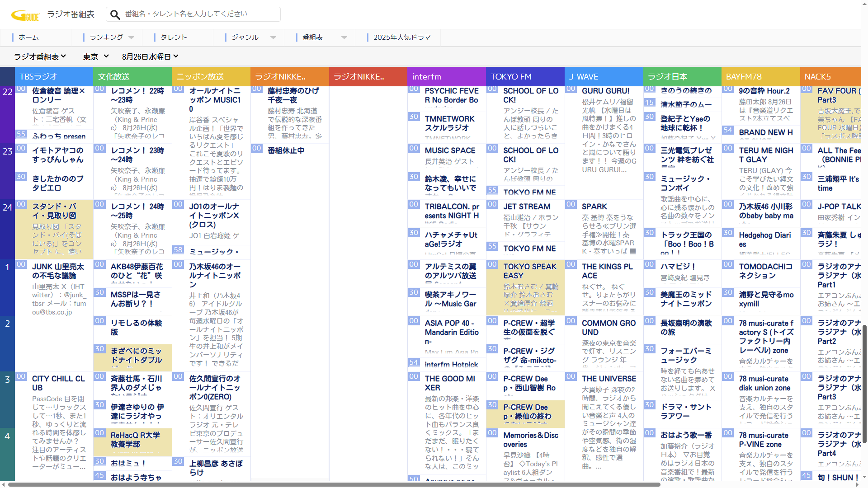Open program TRIBALCON. presents NIGHT
Screen dimensions: 868x488
(x=452, y=211)
